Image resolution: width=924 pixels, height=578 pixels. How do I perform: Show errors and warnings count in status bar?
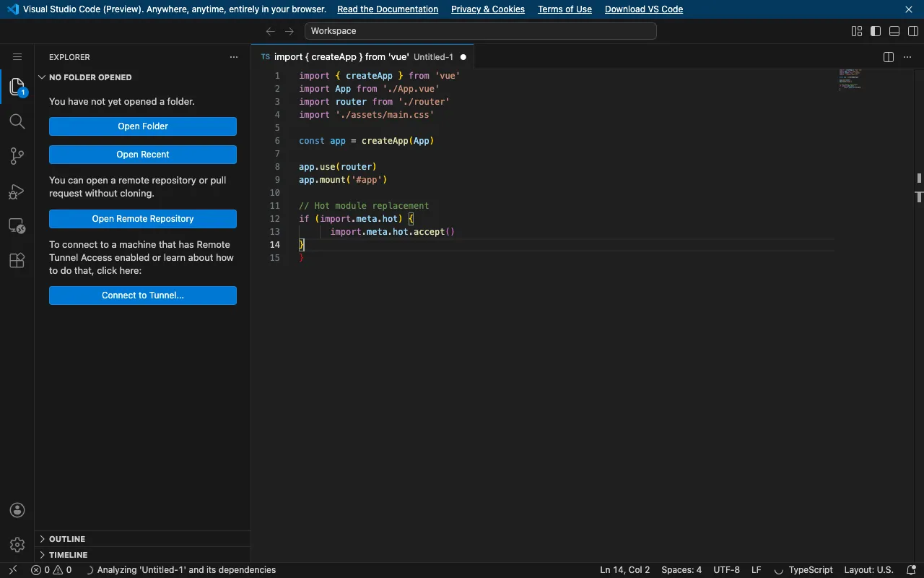coord(51,570)
